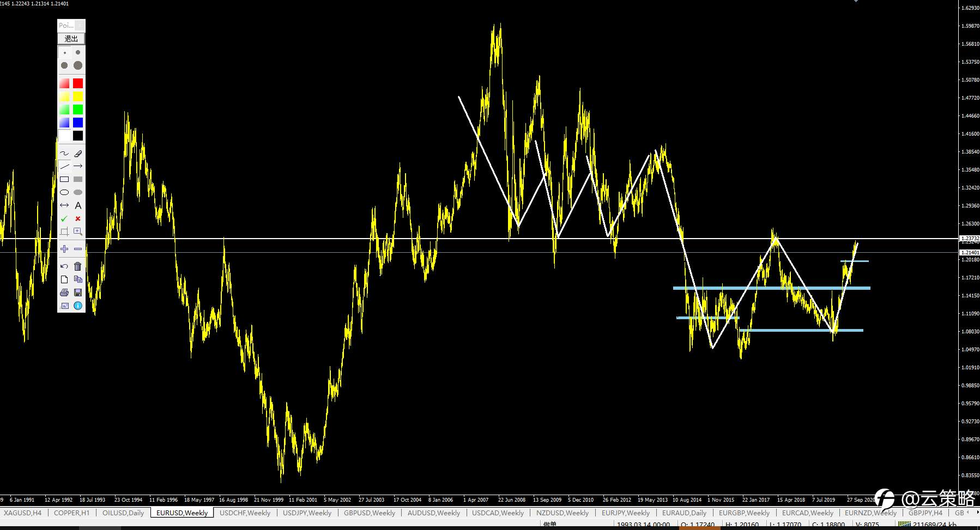Select the active EURUSD,Weekly tab
The width and height of the screenshot is (980, 530).
pos(182,513)
